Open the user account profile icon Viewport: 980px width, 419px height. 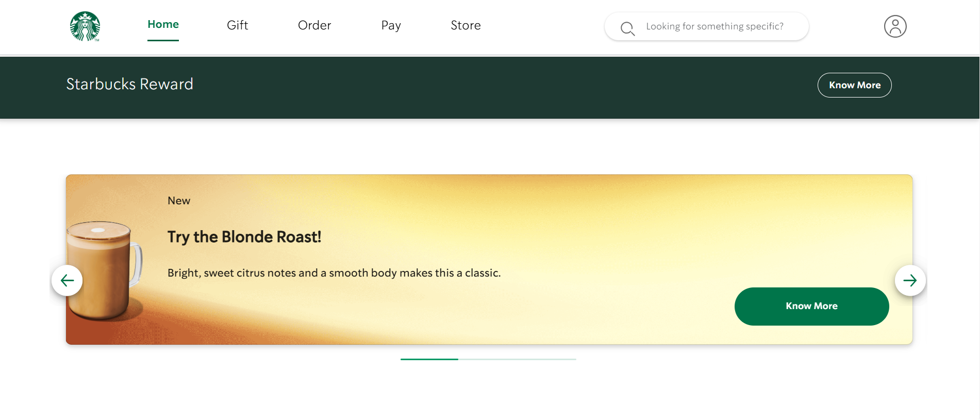(x=895, y=26)
